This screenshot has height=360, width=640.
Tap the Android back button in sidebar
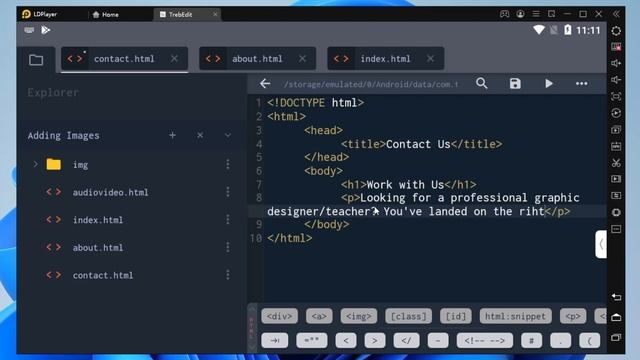616,297
